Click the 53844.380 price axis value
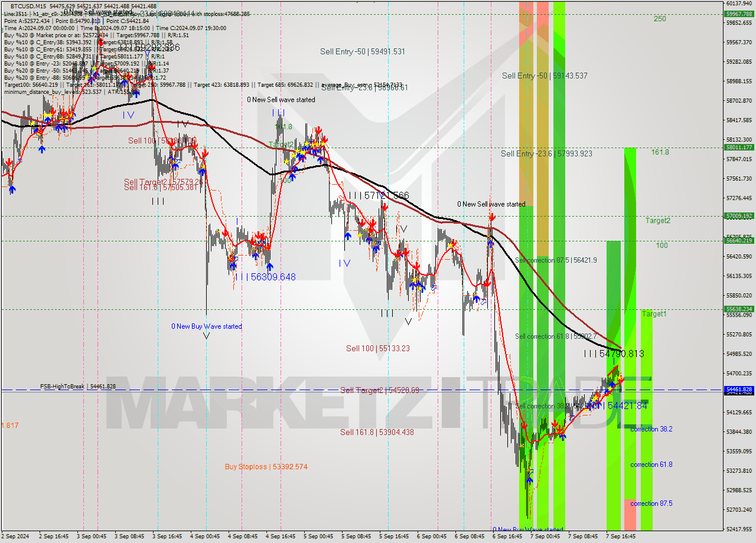This screenshot has width=756, height=543. coord(739,432)
